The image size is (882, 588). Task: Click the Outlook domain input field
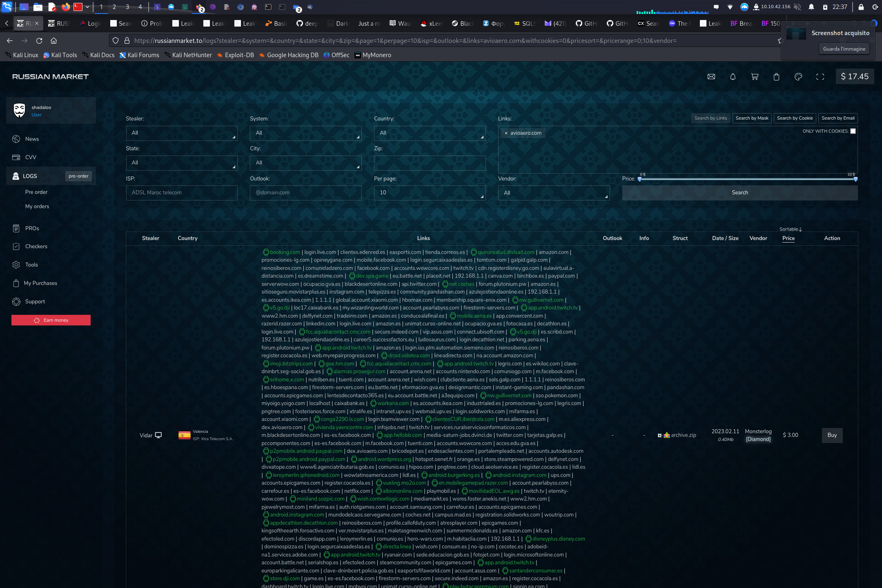(306, 193)
